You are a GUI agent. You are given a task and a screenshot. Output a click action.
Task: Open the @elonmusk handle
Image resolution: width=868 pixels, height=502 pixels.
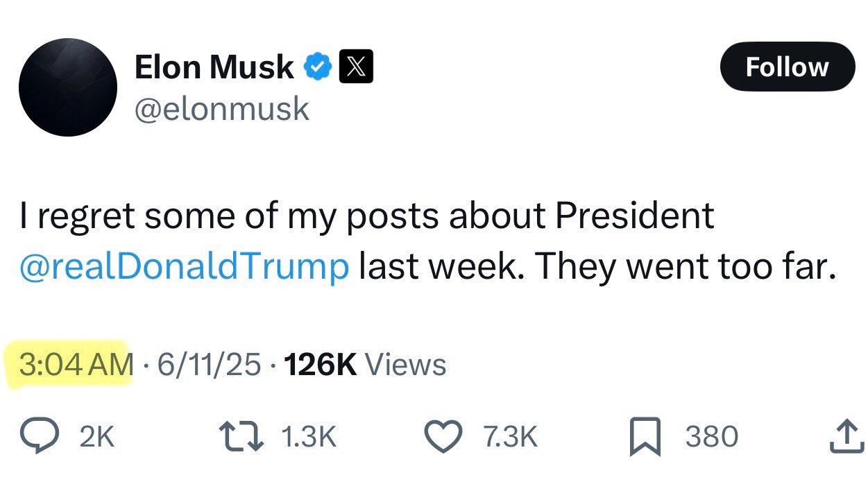click(221, 109)
